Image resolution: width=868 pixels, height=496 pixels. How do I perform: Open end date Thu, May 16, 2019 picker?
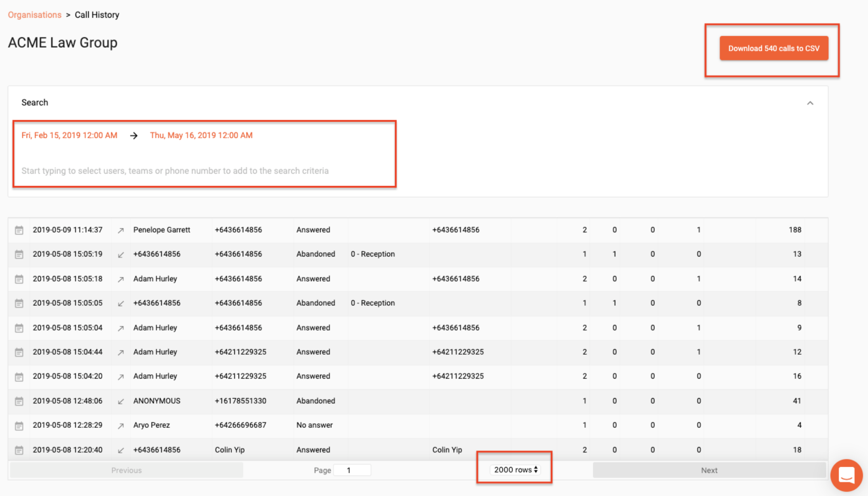pos(201,135)
